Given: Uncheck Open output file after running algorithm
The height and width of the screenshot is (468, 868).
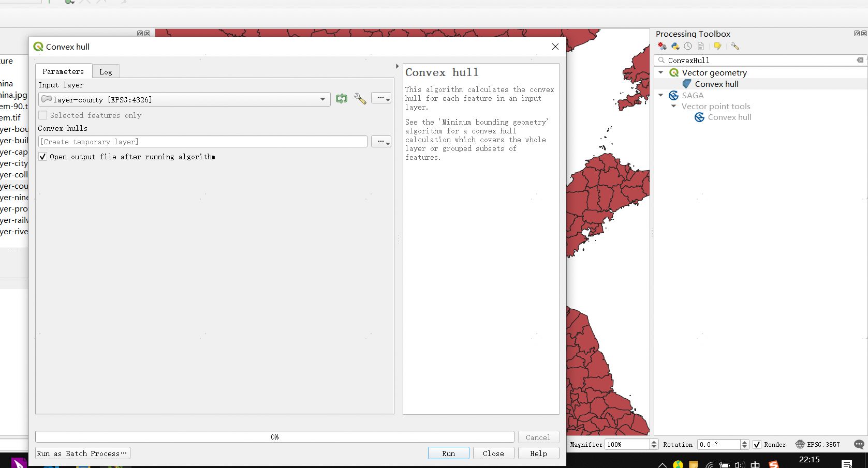Looking at the screenshot, I should pyautogui.click(x=43, y=157).
